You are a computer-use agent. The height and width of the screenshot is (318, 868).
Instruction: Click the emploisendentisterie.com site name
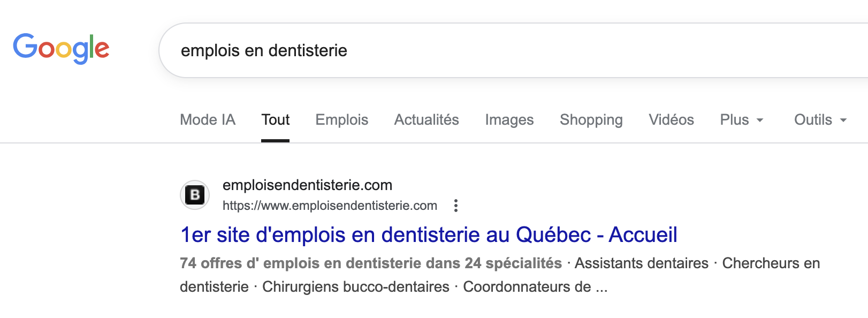tap(307, 185)
